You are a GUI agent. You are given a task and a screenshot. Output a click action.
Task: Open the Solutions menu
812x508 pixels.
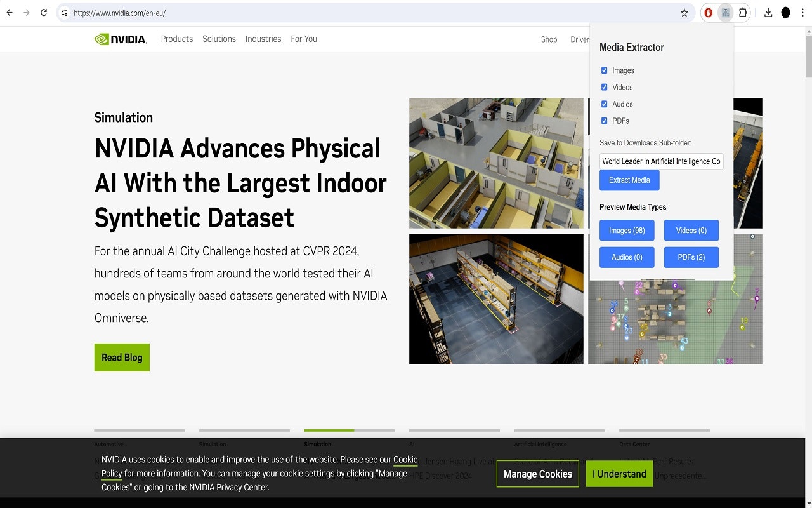pyautogui.click(x=219, y=39)
